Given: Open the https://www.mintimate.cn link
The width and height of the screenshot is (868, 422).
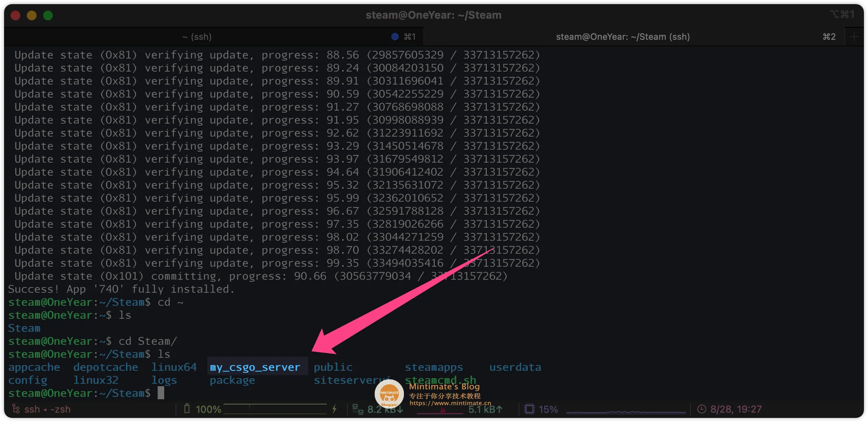Looking at the screenshot, I should coord(450,403).
